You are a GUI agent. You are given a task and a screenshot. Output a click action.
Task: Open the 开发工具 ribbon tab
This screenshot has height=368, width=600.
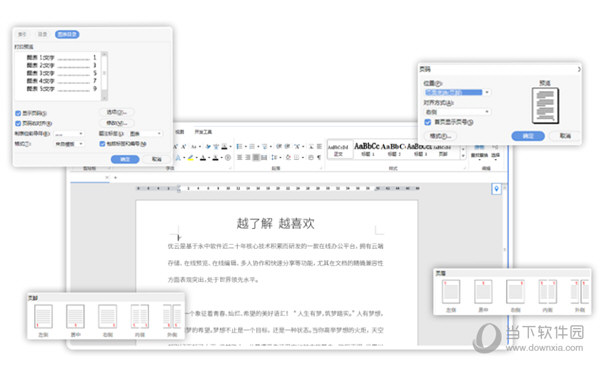click(x=203, y=132)
